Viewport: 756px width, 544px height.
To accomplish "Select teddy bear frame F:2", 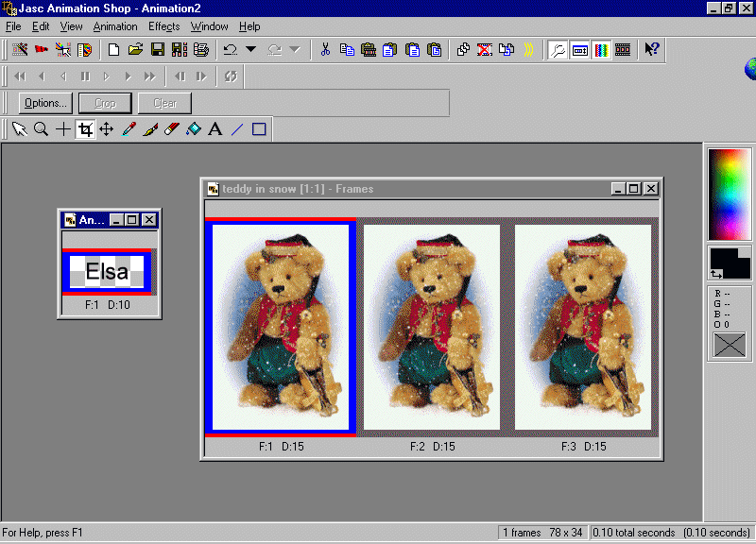I will click(x=432, y=327).
